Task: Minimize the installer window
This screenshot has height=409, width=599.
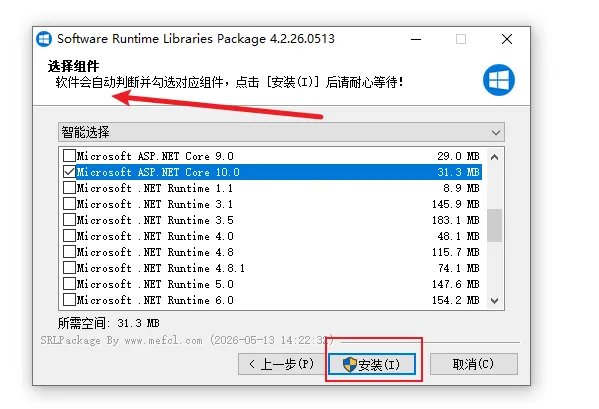Action: [x=416, y=39]
